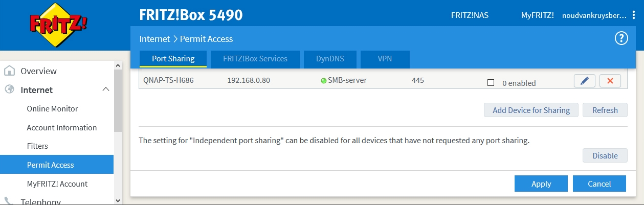Collapse the Internet menu chevron
644x205 pixels.
tap(106, 90)
